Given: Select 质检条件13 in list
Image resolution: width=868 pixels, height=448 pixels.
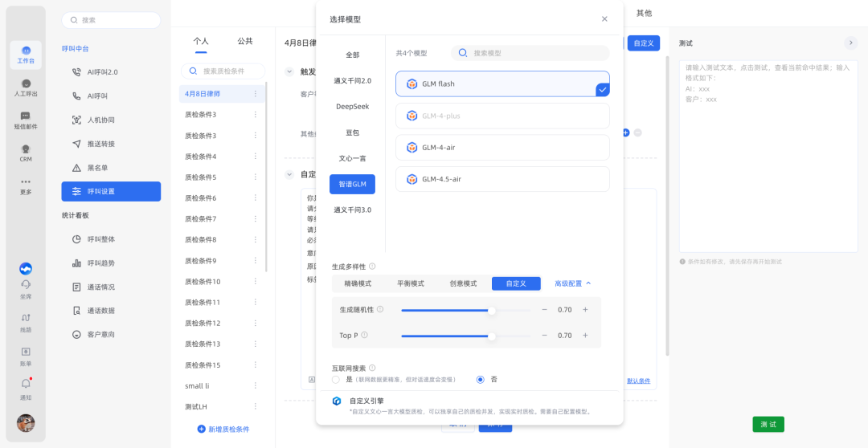Looking at the screenshot, I should 222,344.
